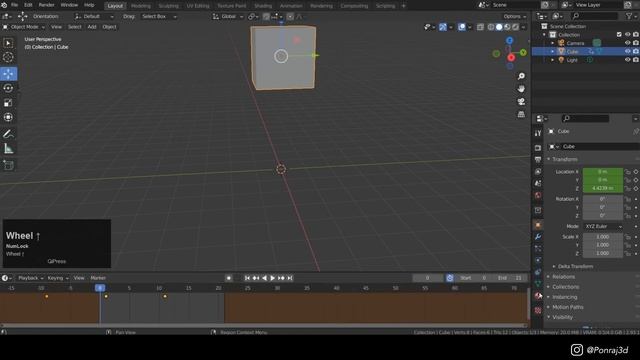The image size is (640, 360).
Task: Switch to the Modeling workspace tab
Action: pyautogui.click(x=141, y=6)
